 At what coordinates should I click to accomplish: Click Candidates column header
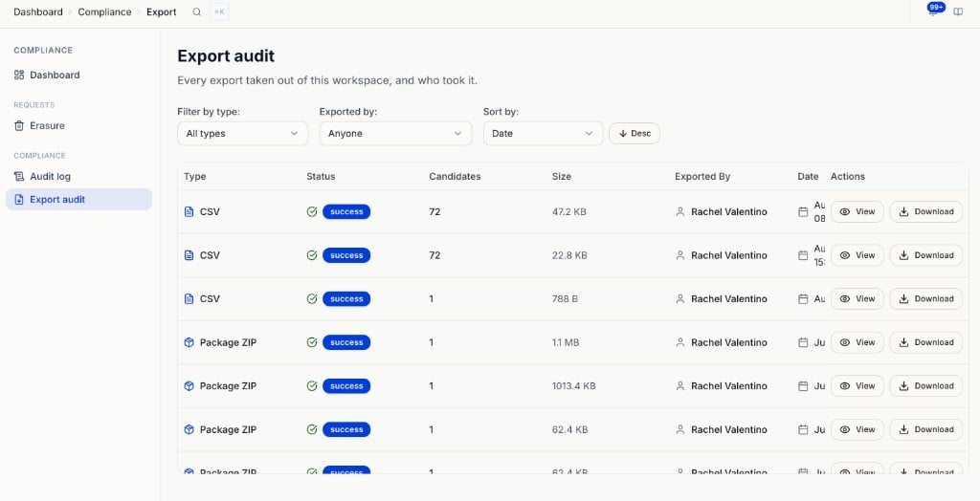pyautogui.click(x=455, y=177)
